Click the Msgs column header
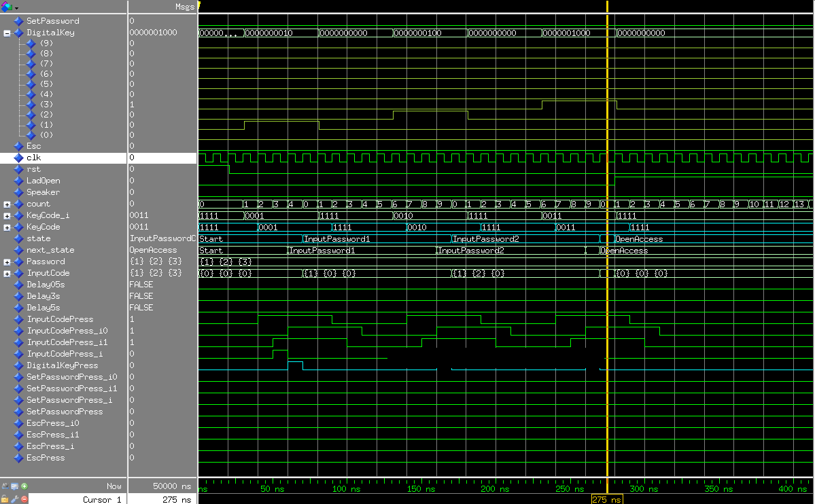This screenshot has height=504, width=815. (x=184, y=7)
